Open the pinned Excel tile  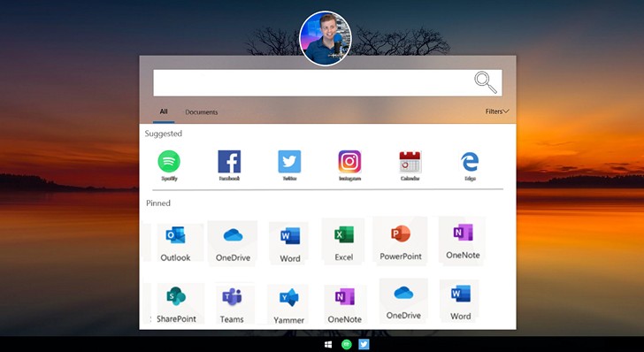(343, 241)
